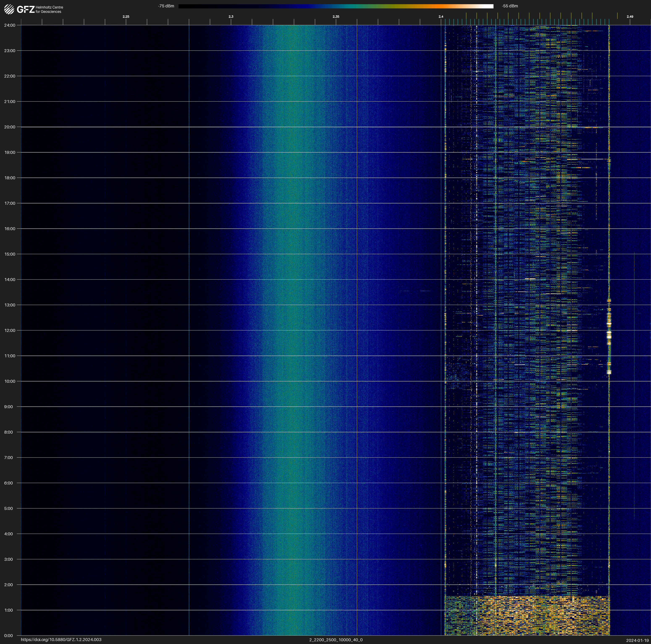651x644 pixels.
Task: Click the -75 dBm scale label
Action: point(166,6)
